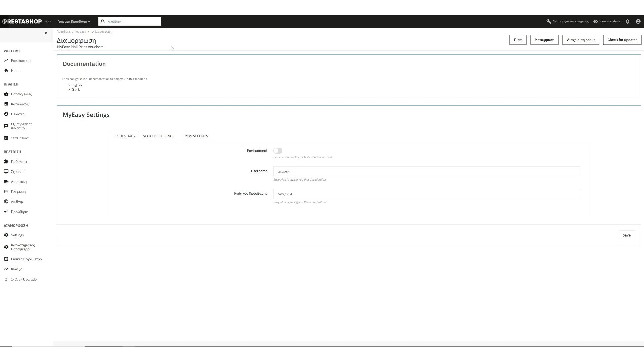This screenshot has width=644, height=362.
Task: Open the Γρήγορη Πρόσβαση dropdown
Action: click(x=73, y=22)
